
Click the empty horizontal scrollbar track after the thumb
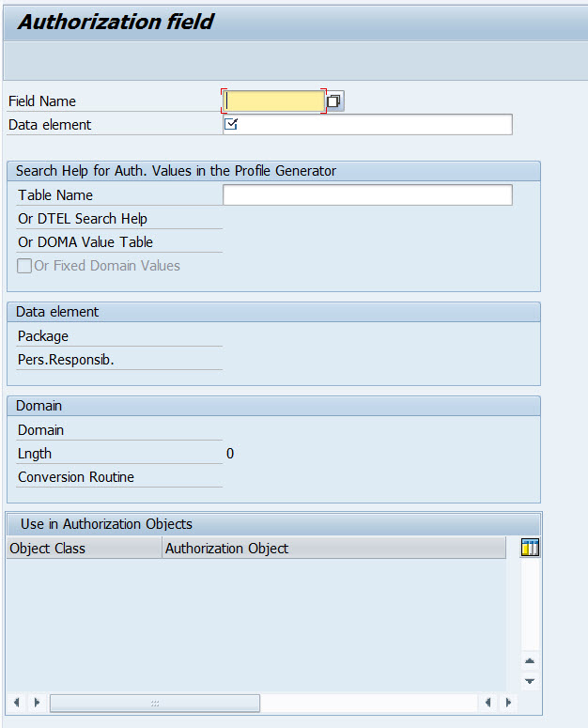coord(366,703)
